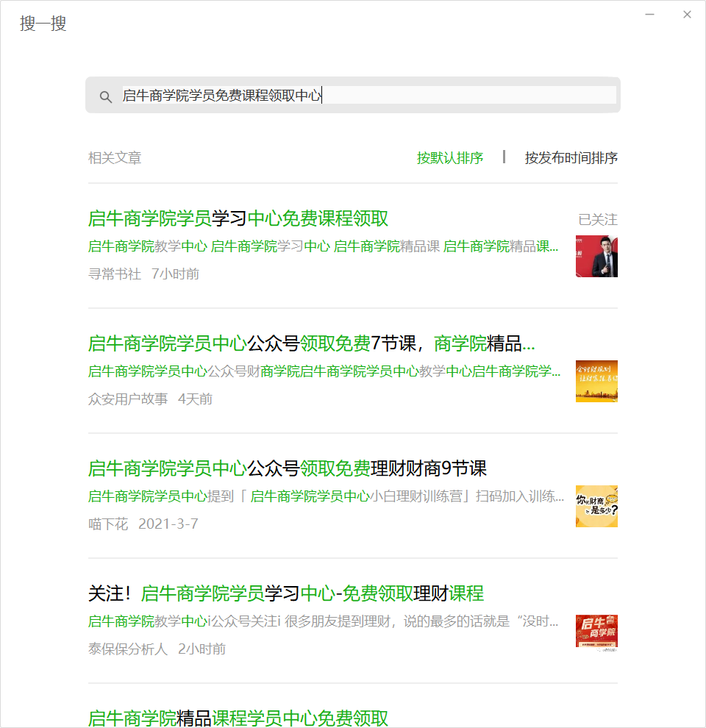Minimize the 搜一搜 window
Image resolution: width=706 pixels, height=728 pixels.
(x=650, y=15)
